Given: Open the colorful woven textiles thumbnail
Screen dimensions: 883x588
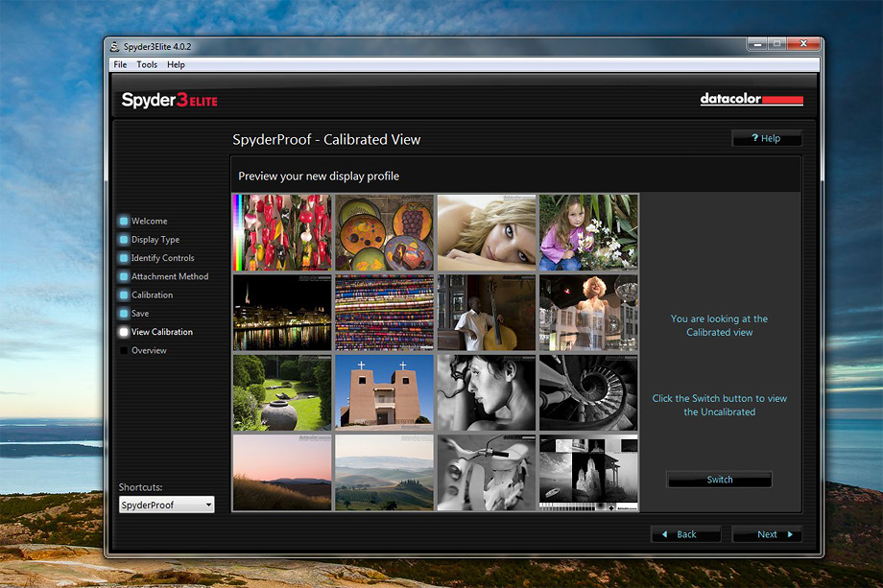Looking at the screenshot, I should point(385,313).
